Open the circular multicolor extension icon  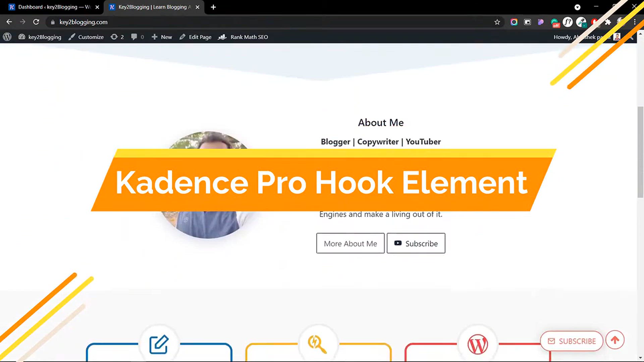[x=514, y=22]
